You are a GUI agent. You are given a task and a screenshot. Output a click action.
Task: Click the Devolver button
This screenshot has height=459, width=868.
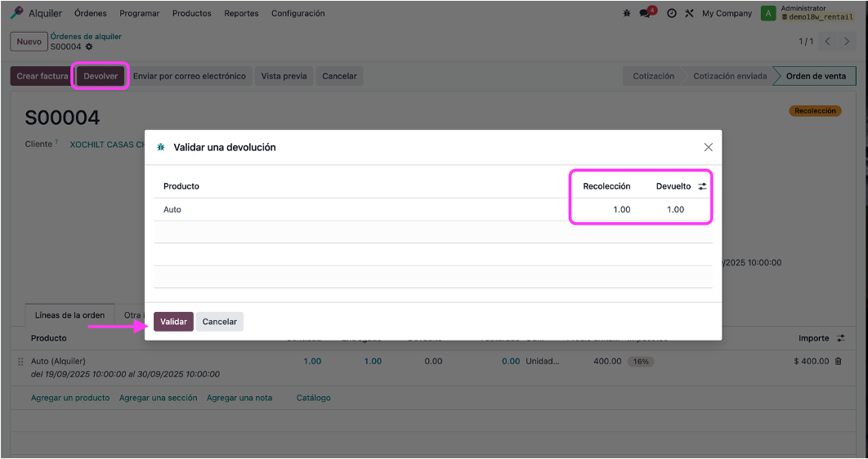[101, 76]
